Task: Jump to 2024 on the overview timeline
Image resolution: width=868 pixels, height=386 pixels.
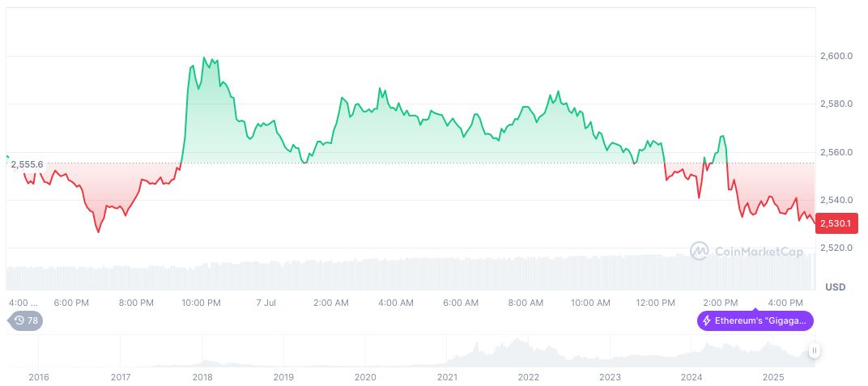Action: tap(691, 377)
